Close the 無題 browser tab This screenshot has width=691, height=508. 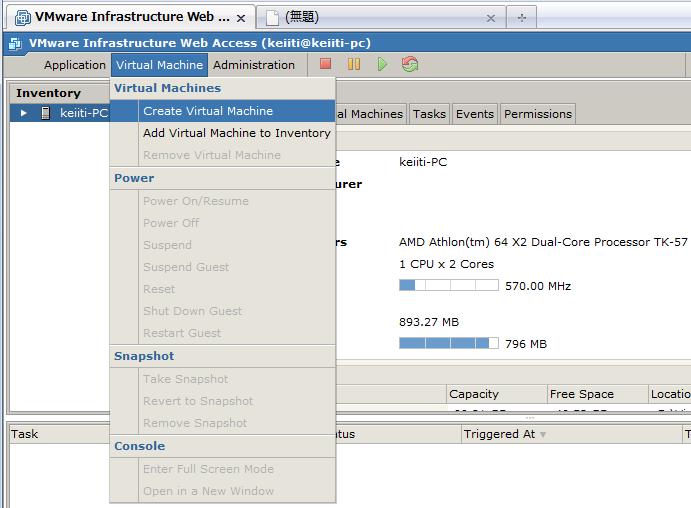click(490, 18)
